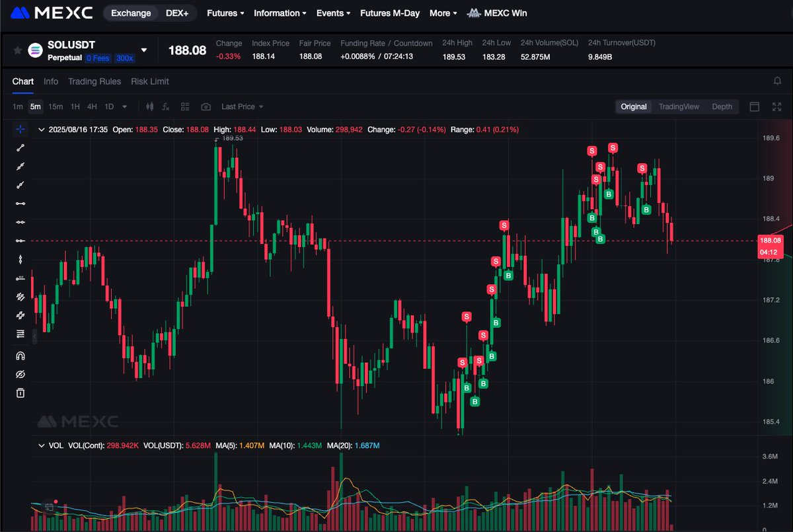793x532 pixels.
Task: Open the Trading Rules tab
Action: [94, 81]
